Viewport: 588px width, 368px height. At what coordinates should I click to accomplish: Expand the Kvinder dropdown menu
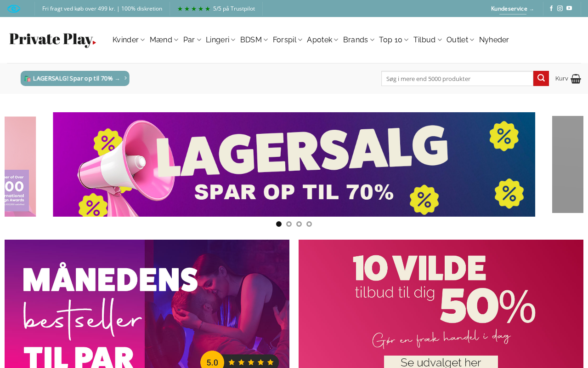(x=129, y=40)
